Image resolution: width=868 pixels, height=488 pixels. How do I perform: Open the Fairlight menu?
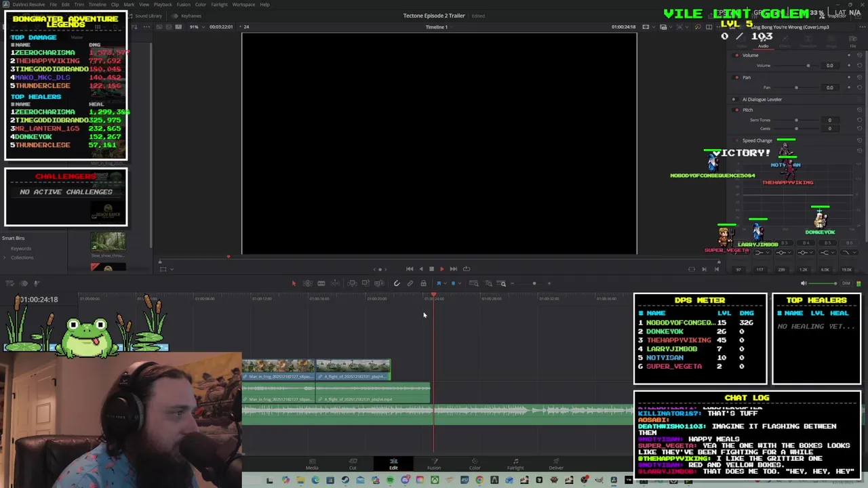(x=219, y=4)
